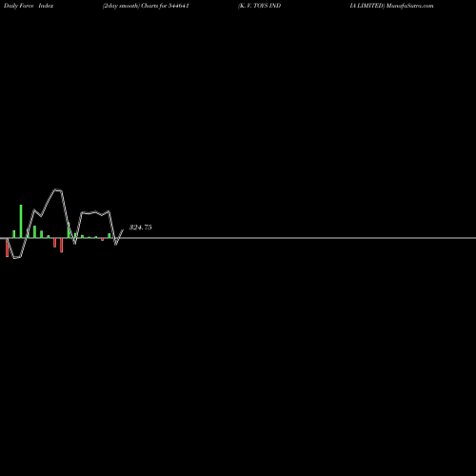Image resolution: width=476 pixels, height=476 pixels.
Task: Click the first red bar at chart start
Action: tap(7, 248)
